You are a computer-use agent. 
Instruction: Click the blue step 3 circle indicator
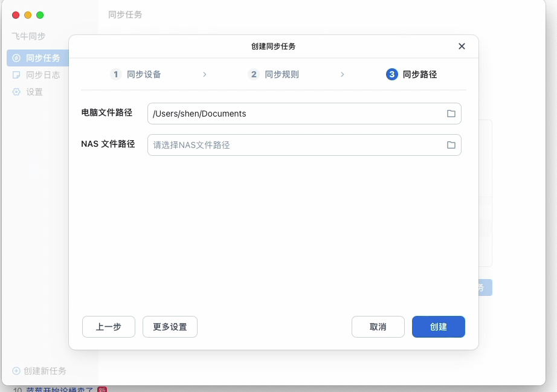click(390, 74)
